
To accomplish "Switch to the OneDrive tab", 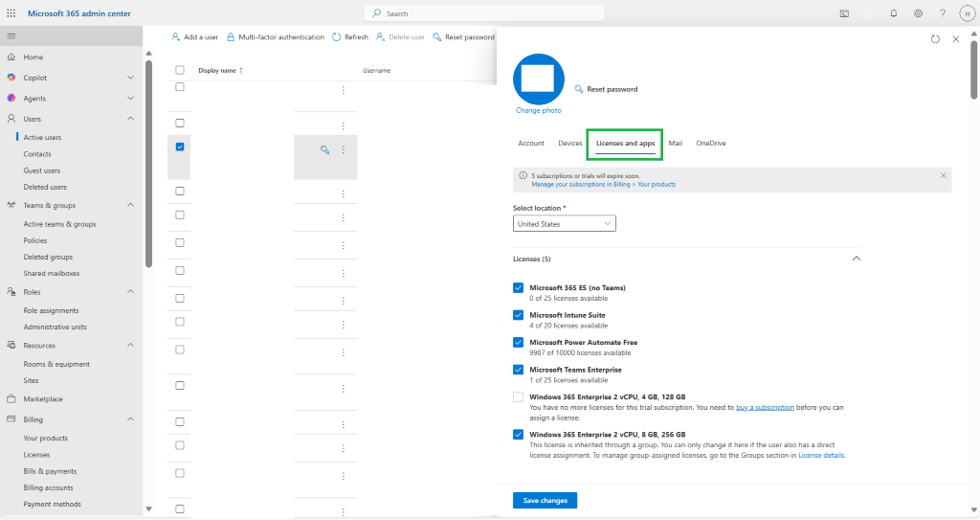I will pyautogui.click(x=711, y=144).
